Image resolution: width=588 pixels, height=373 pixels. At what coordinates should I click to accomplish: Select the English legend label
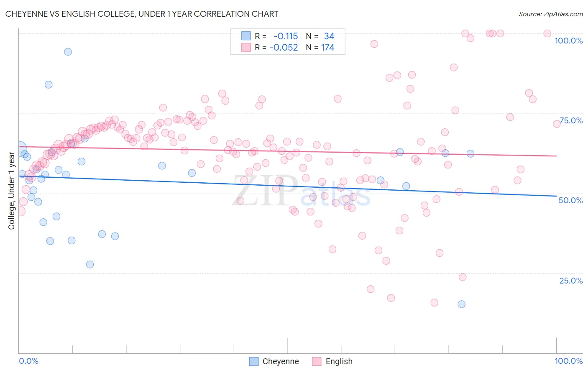point(339,361)
